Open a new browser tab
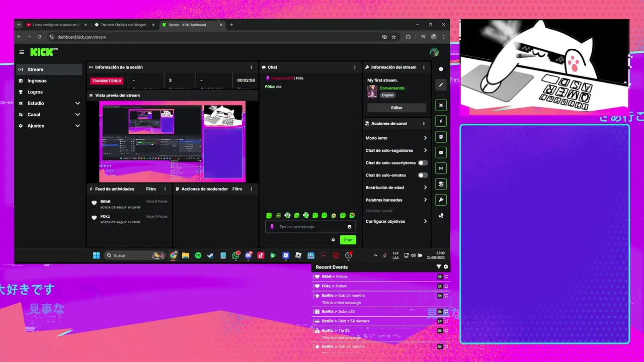This screenshot has width=644, height=362. [231, 25]
